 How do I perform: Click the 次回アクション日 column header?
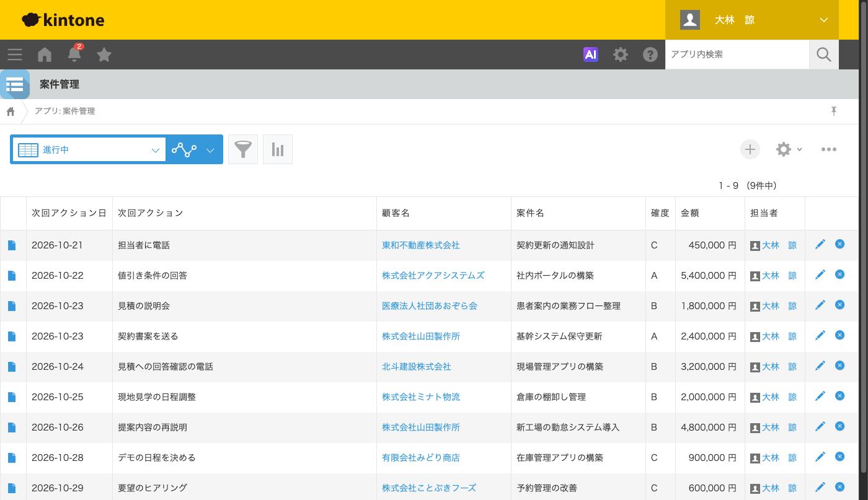[69, 213]
